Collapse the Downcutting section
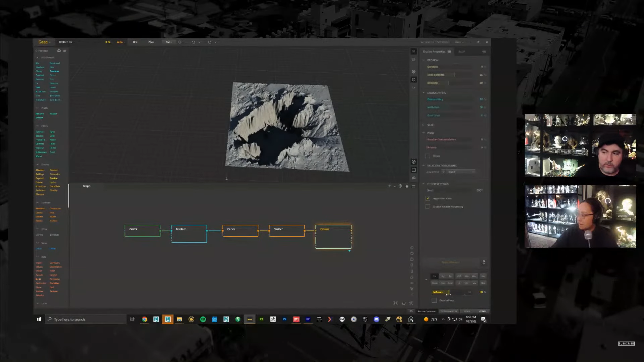Screen dimensions: 644x362 [x=423, y=93]
